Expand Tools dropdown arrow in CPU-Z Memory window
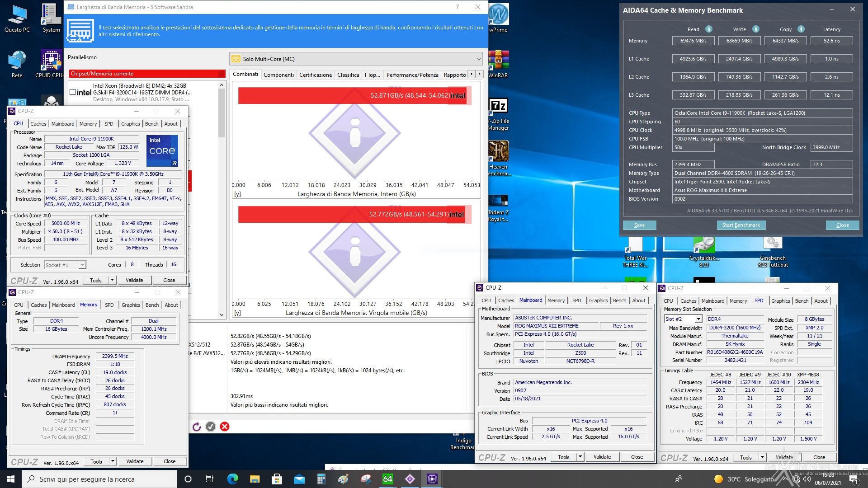Screen dimensions: 868x488 tap(113, 461)
